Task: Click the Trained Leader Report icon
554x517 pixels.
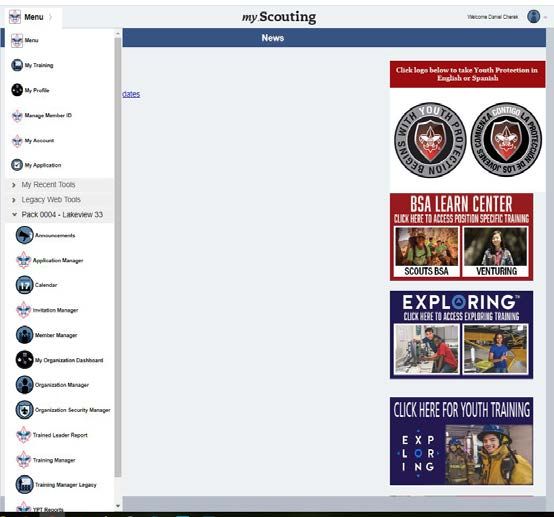Action: [x=23, y=435]
